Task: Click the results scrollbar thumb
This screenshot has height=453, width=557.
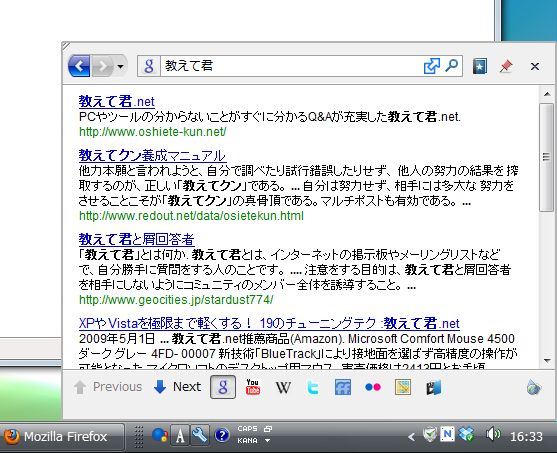Action: point(546,157)
